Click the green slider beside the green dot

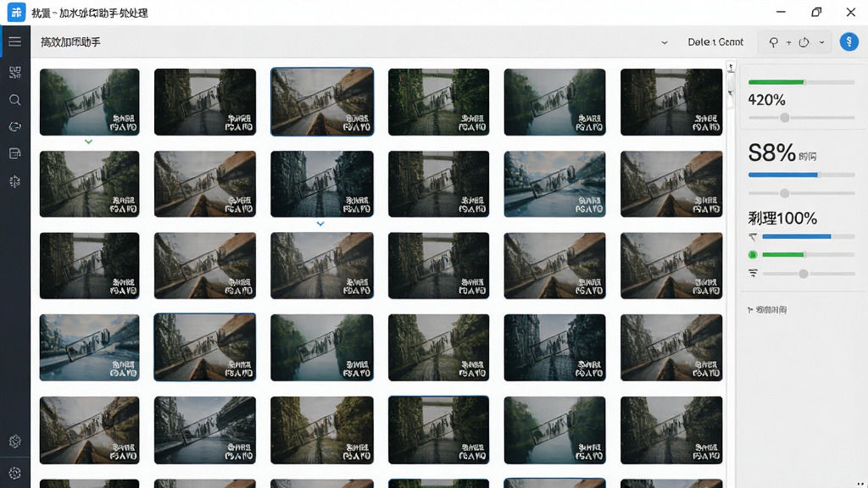[808, 254]
